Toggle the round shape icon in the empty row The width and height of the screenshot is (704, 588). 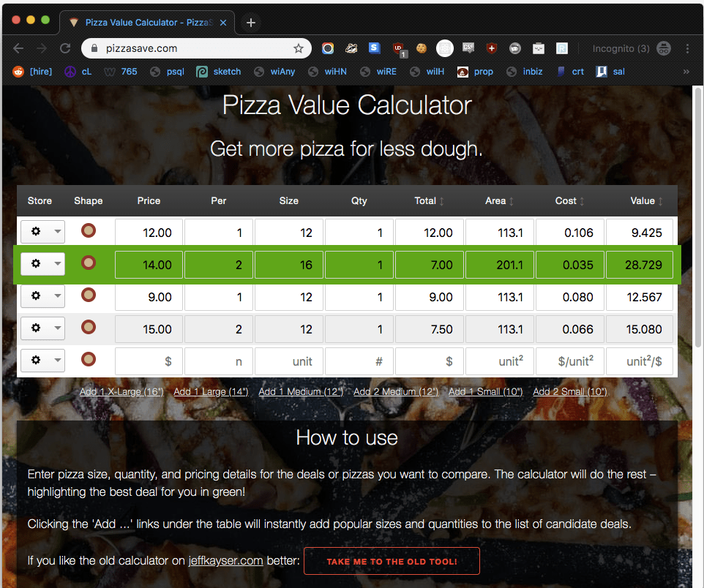pyautogui.click(x=89, y=360)
